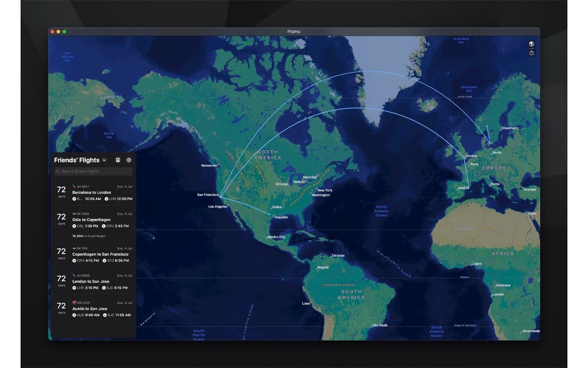The height and width of the screenshot is (368, 588).
Task: Click the Paris label on the map
Action: 474,164
